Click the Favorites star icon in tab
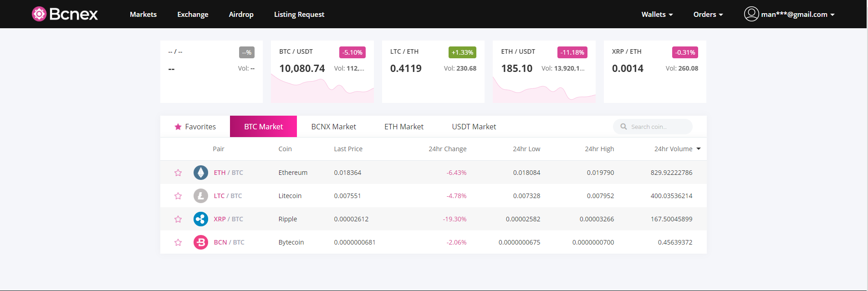 pos(178,127)
